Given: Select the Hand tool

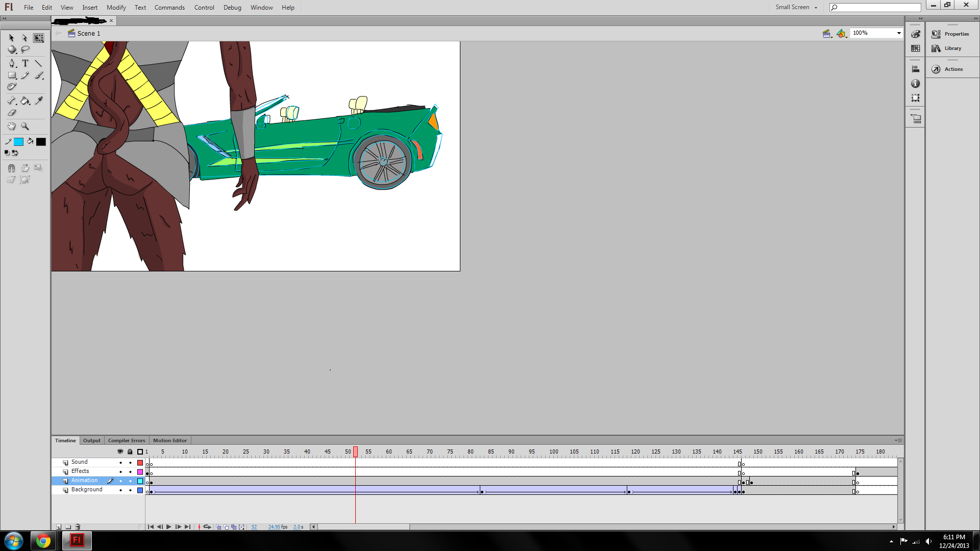Looking at the screenshot, I should tap(12, 127).
